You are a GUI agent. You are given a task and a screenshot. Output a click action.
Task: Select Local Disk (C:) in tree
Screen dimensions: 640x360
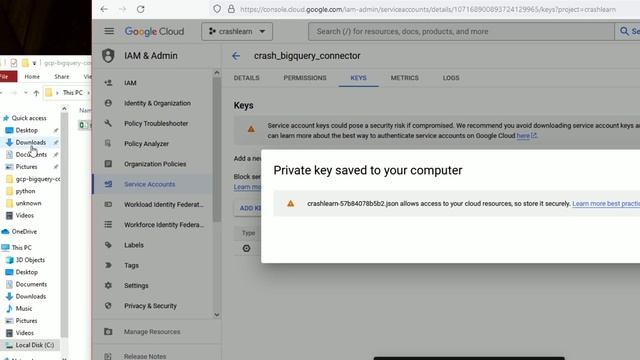35,345
